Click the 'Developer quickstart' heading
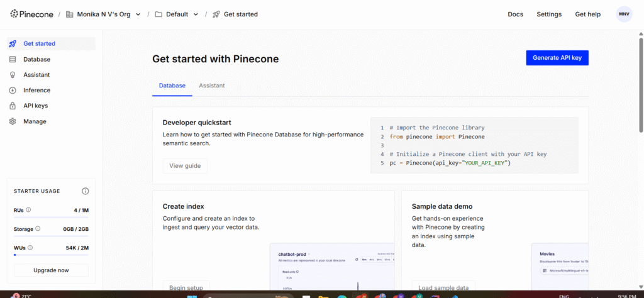644x298 pixels. (197, 123)
